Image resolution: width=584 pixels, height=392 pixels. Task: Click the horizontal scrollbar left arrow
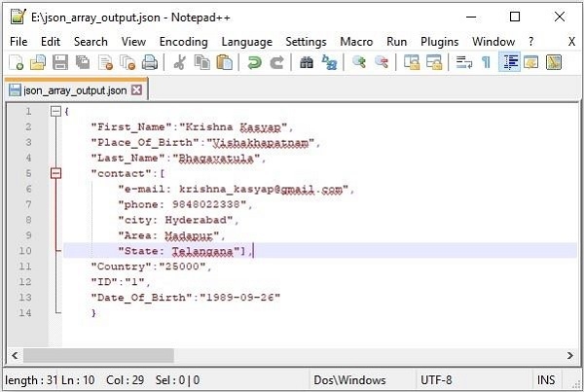click(15, 355)
